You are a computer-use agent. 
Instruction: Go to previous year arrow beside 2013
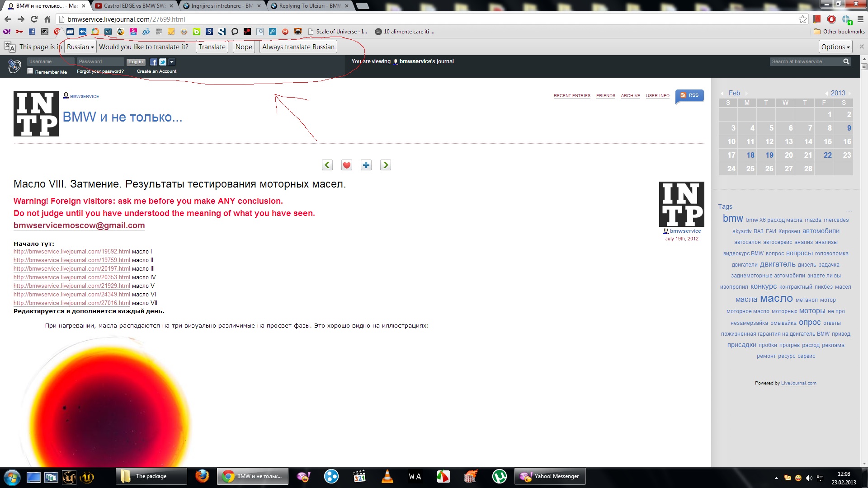(826, 94)
